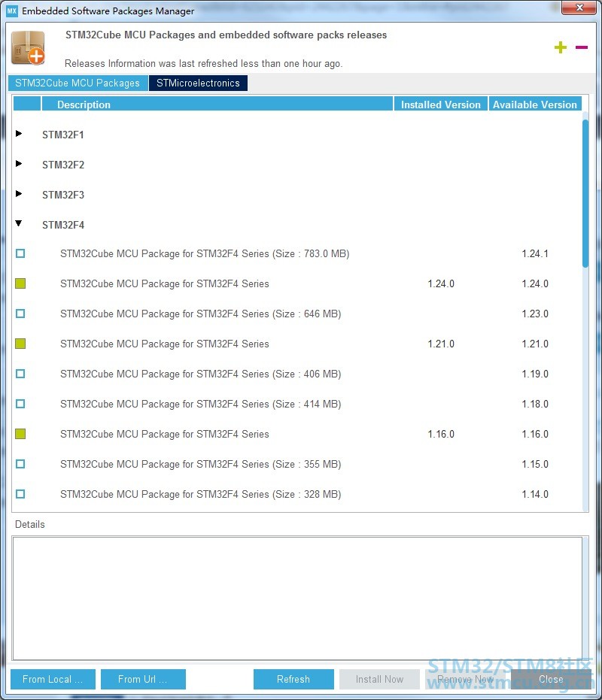This screenshot has width=602, height=700.
Task: Close the window with the red X button
Action: [579, 8]
